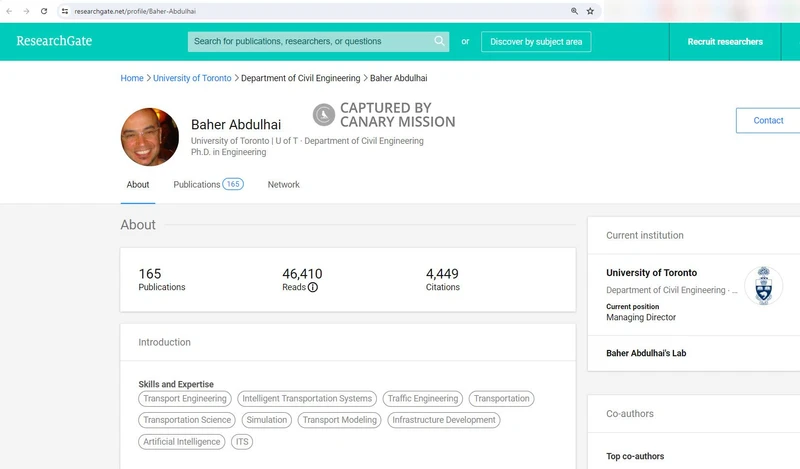The height and width of the screenshot is (469, 800).
Task: Select the Traffic Engineering skill tag
Action: (x=423, y=399)
